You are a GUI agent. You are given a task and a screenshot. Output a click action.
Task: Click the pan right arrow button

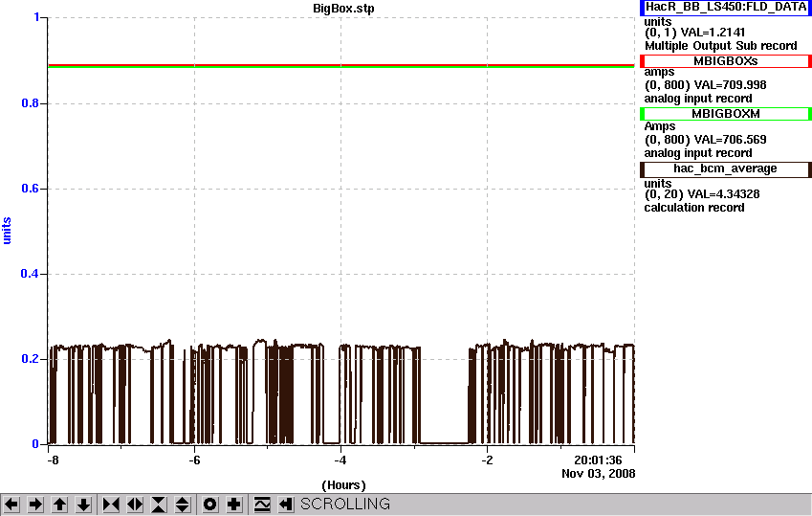click(x=35, y=505)
